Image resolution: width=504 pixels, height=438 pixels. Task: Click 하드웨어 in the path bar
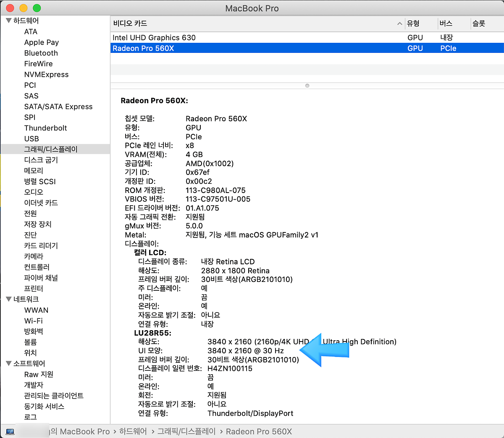pos(133,431)
